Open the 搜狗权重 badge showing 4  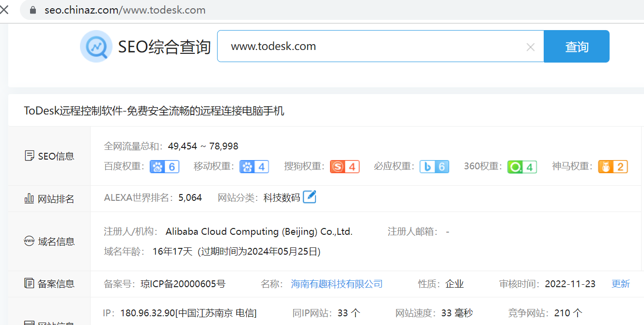click(x=345, y=167)
